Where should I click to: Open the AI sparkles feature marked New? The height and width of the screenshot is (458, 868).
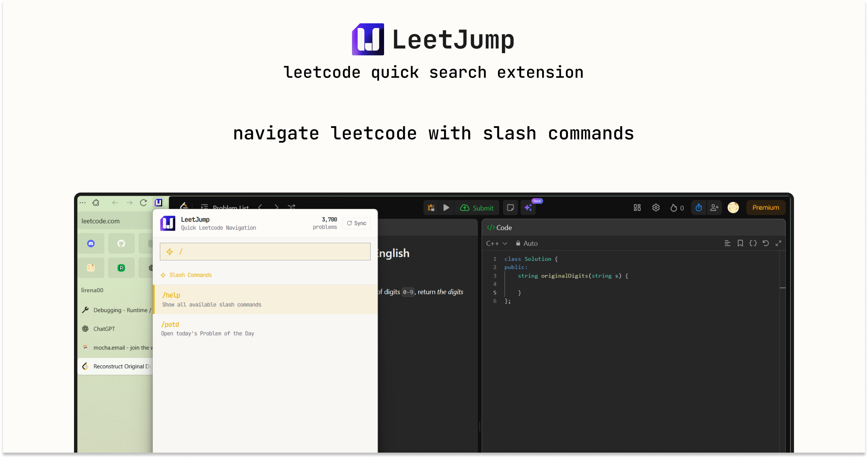[528, 208]
